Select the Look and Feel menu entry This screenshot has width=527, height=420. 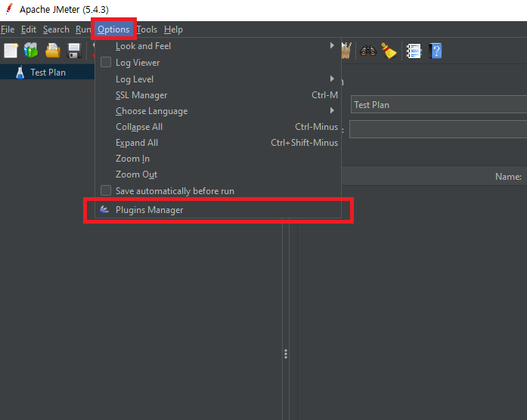tap(218, 46)
